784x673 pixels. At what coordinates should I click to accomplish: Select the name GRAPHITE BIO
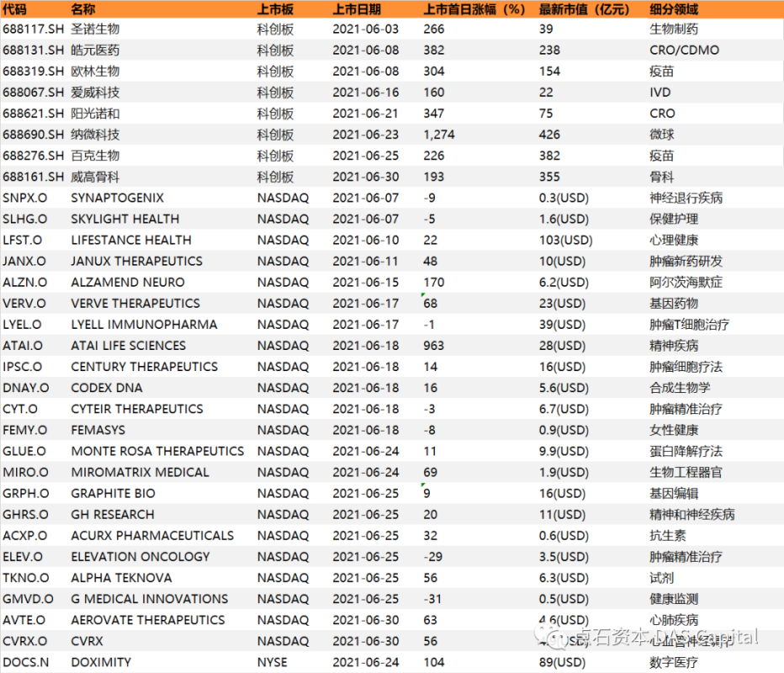[x=113, y=494]
